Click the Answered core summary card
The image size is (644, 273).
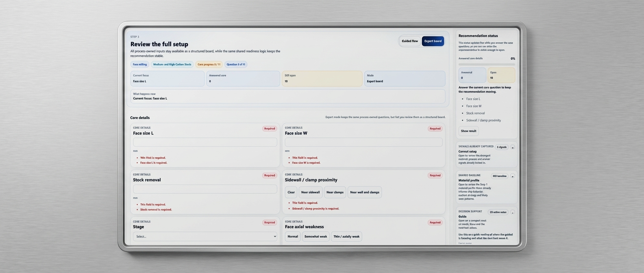(x=243, y=78)
